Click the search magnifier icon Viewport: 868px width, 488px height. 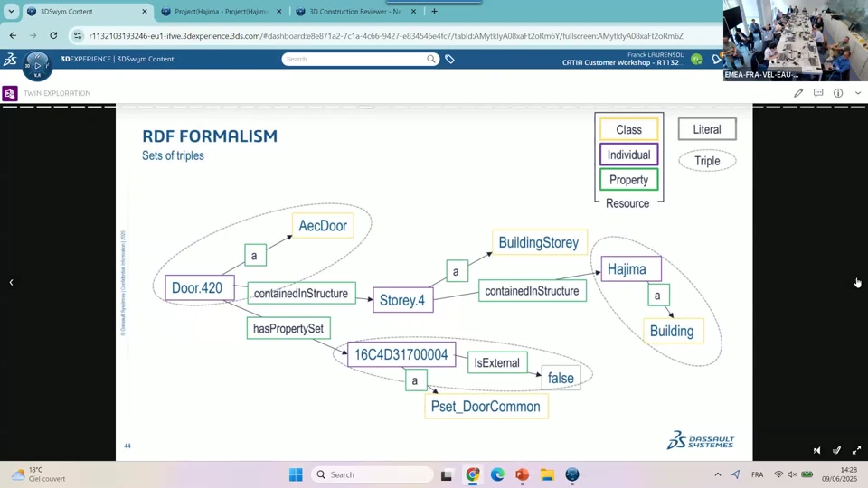(x=430, y=59)
